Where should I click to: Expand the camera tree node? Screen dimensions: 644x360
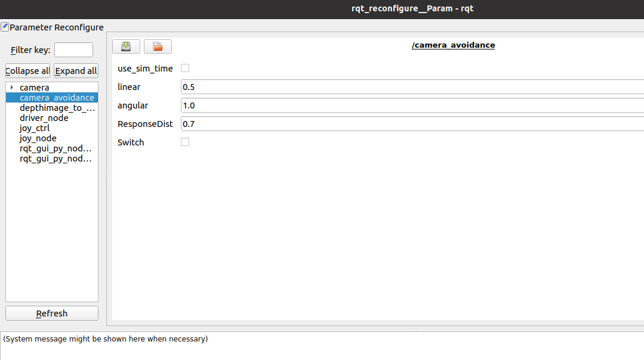(x=12, y=88)
